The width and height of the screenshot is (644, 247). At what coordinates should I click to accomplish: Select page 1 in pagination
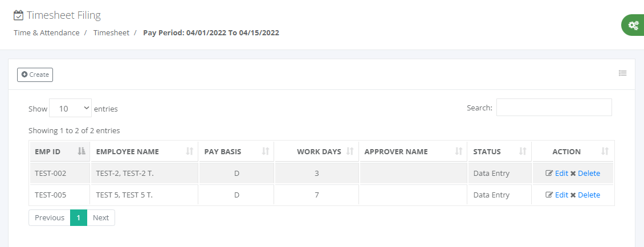tap(79, 217)
